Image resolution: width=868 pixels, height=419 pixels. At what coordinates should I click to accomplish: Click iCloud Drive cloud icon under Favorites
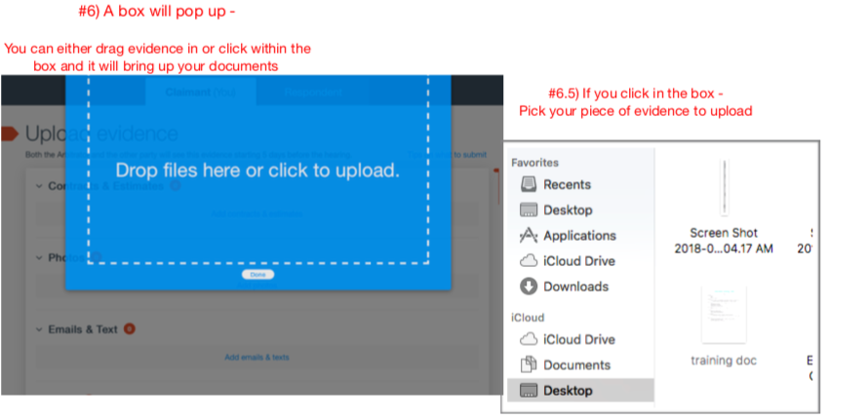(x=528, y=261)
